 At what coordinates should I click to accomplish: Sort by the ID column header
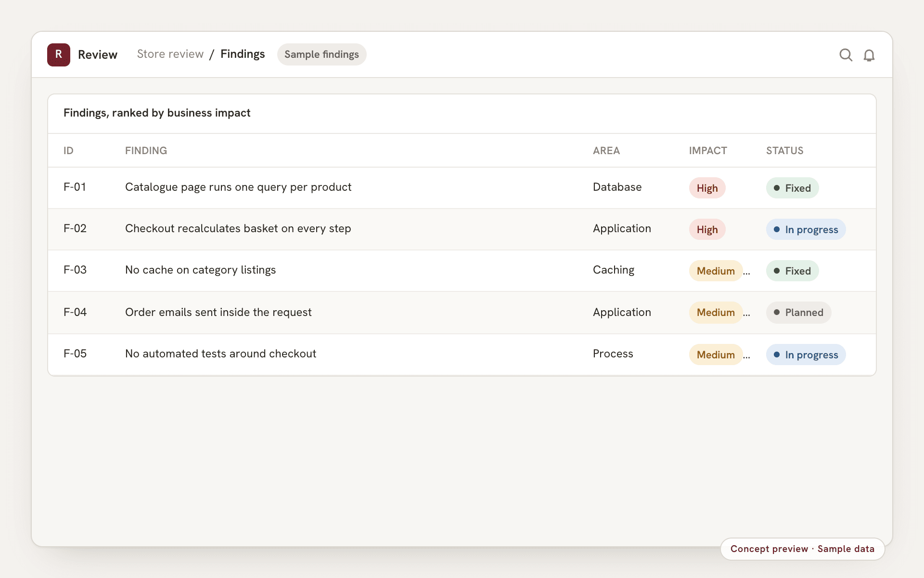68,151
